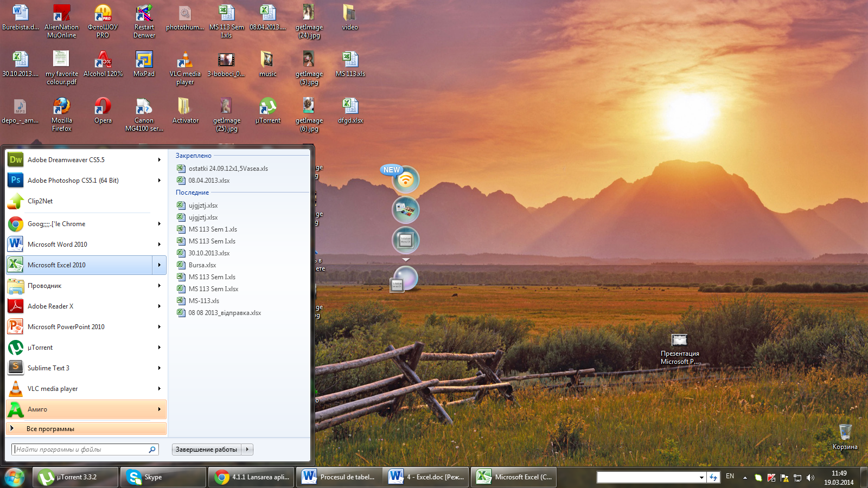Open Clip2Net from Start menu
The image size is (868, 488).
86,201
